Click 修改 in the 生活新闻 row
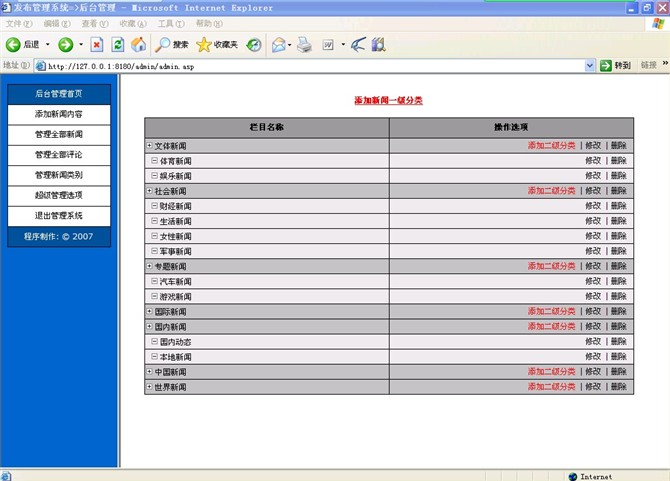This screenshot has height=481, width=670. point(593,221)
